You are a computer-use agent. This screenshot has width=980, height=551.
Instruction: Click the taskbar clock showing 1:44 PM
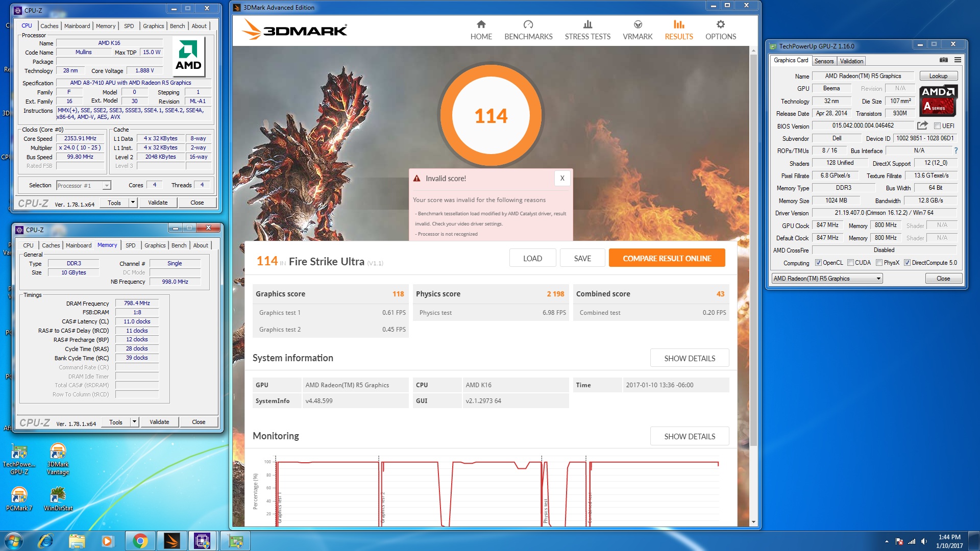pyautogui.click(x=949, y=541)
